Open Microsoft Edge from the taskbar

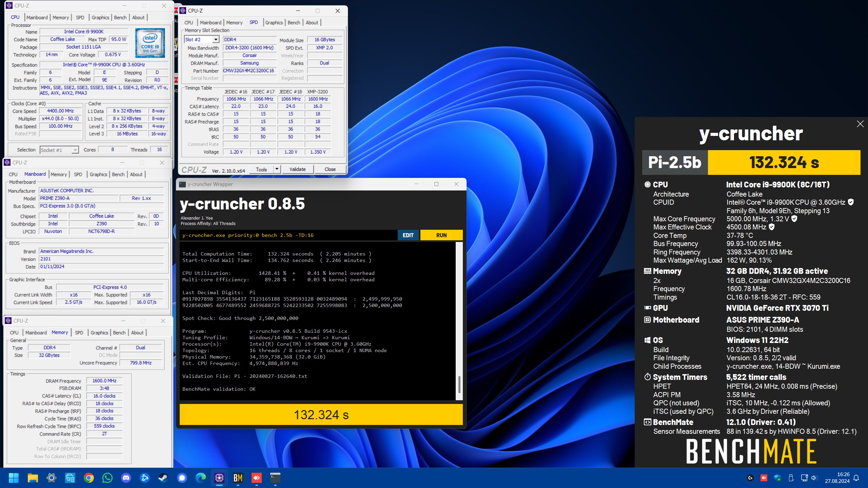point(201,478)
